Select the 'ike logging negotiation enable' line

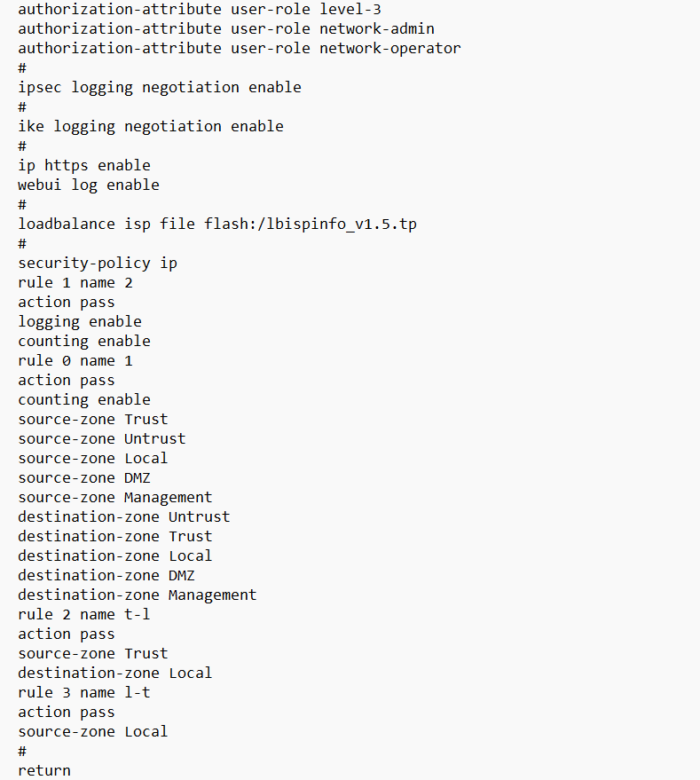[151, 127]
